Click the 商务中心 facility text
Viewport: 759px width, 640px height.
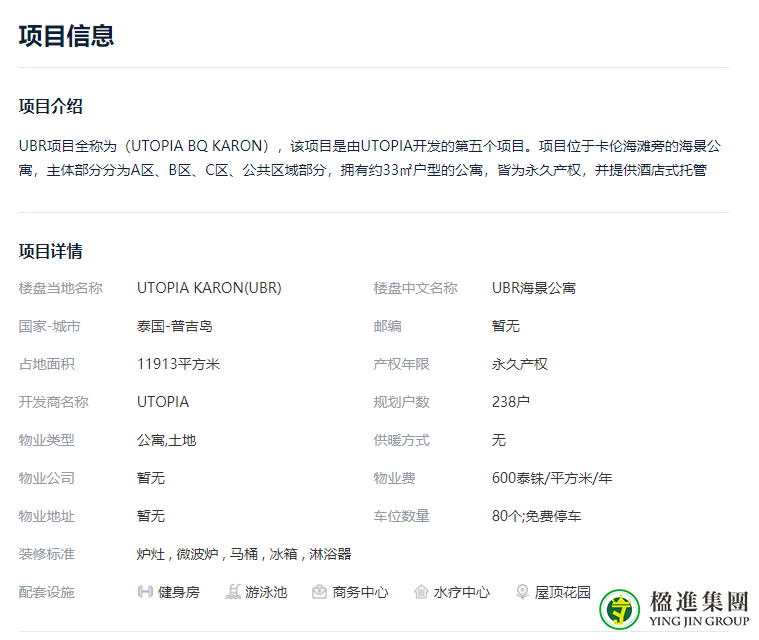[360, 592]
